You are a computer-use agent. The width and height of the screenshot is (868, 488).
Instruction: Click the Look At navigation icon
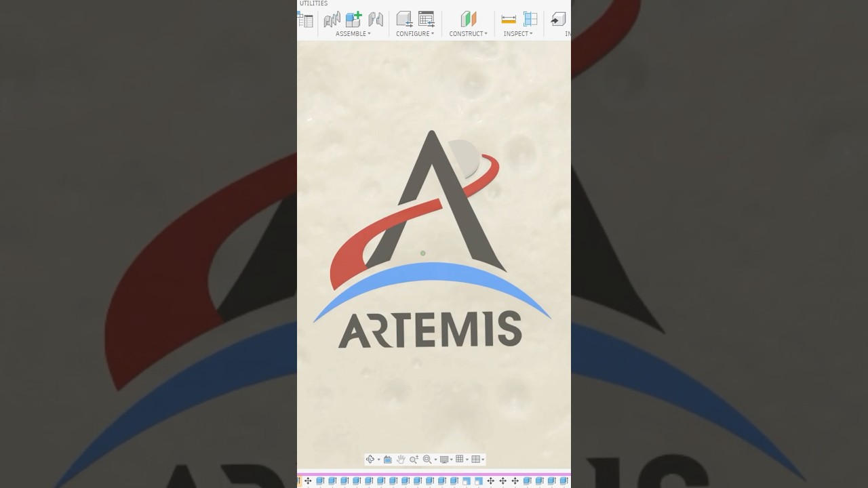point(388,460)
